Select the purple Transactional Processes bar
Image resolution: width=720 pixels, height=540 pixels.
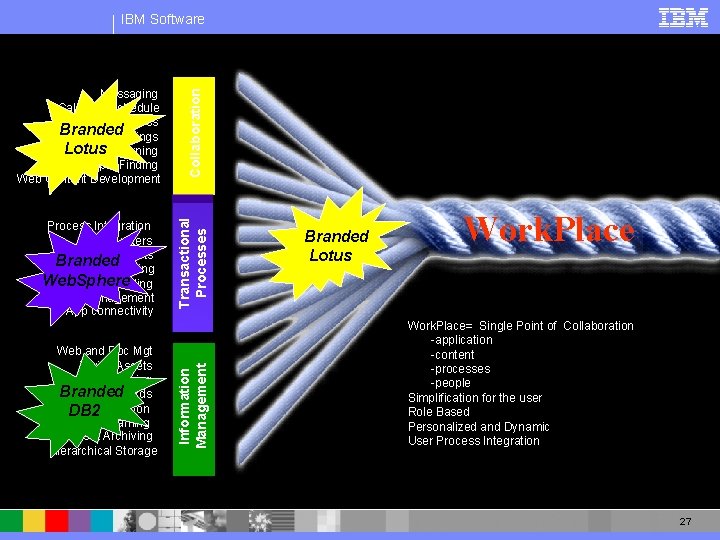pyautogui.click(x=193, y=264)
